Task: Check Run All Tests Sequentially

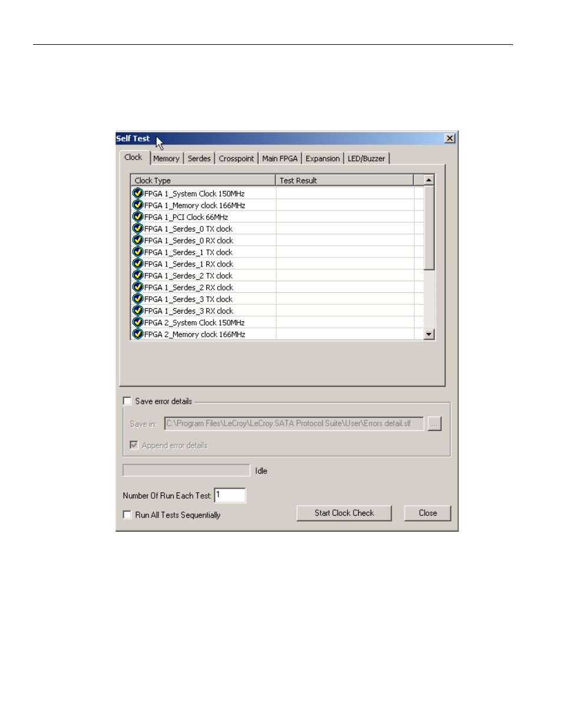Action: click(127, 515)
